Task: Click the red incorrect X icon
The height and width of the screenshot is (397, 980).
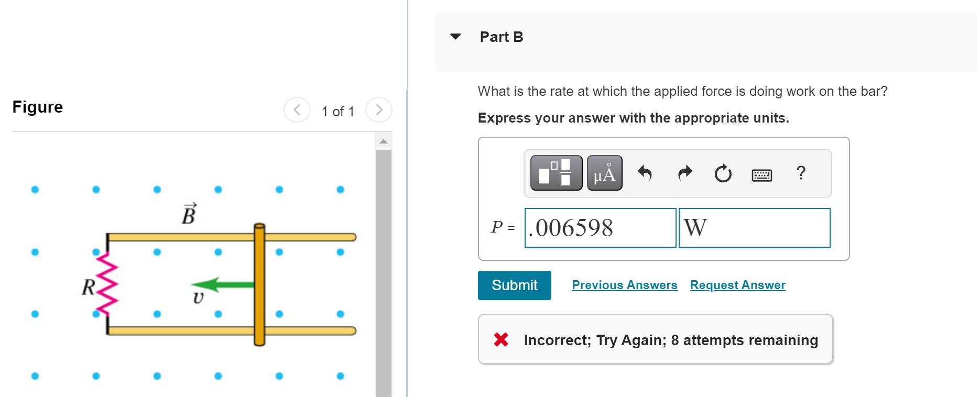Action: point(501,339)
